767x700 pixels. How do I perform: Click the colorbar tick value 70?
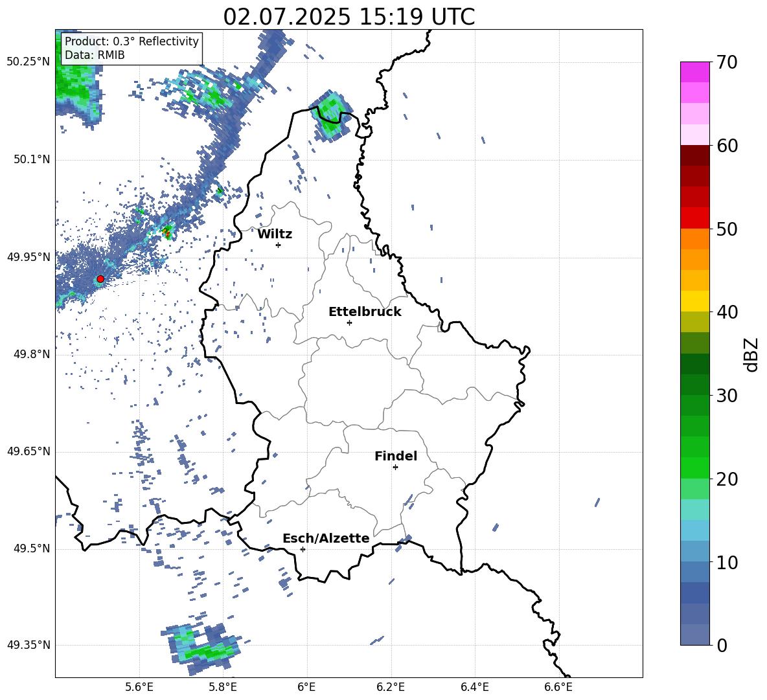tap(727, 62)
